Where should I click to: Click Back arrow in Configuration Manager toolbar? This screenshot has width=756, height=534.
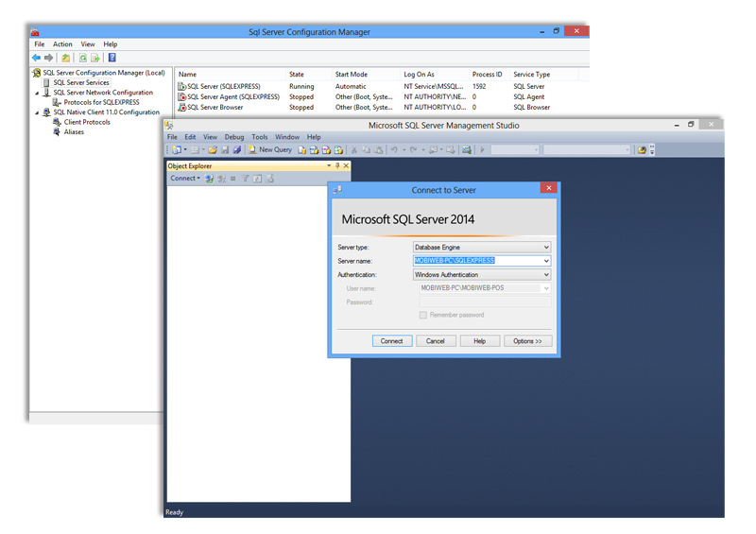pos(36,58)
